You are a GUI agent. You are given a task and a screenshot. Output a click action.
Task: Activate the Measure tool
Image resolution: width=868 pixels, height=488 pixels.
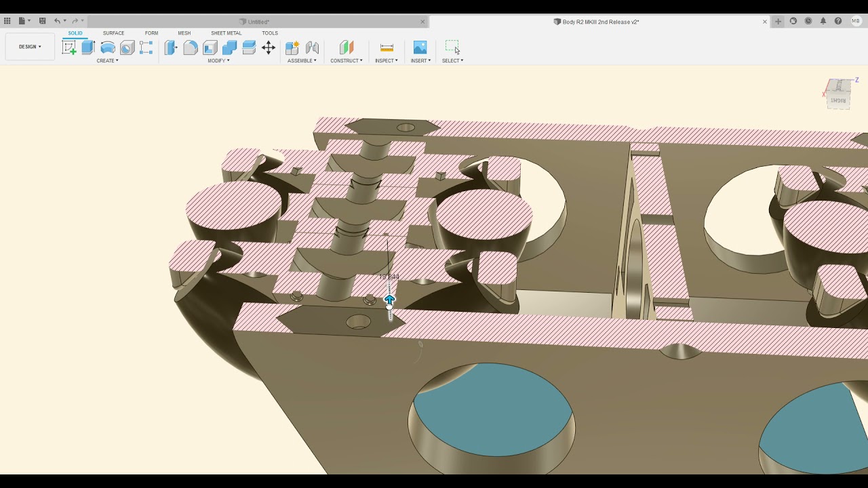pyautogui.click(x=387, y=47)
